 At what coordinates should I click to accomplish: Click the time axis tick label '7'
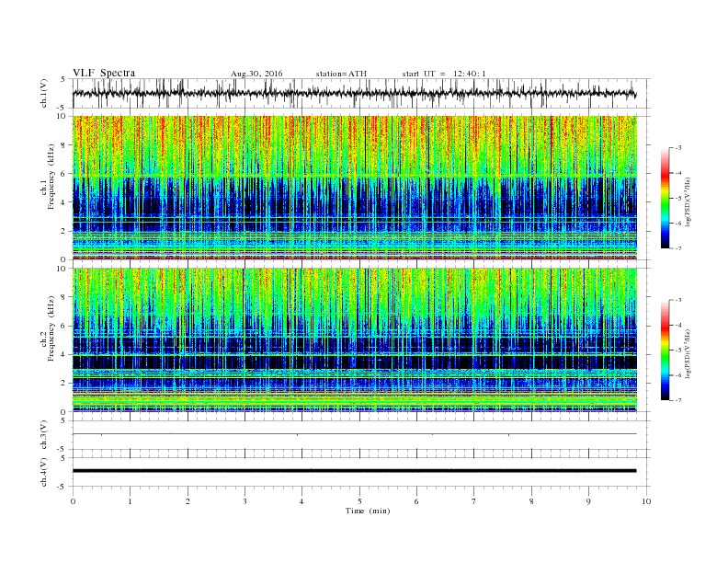pyautogui.click(x=474, y=501)
